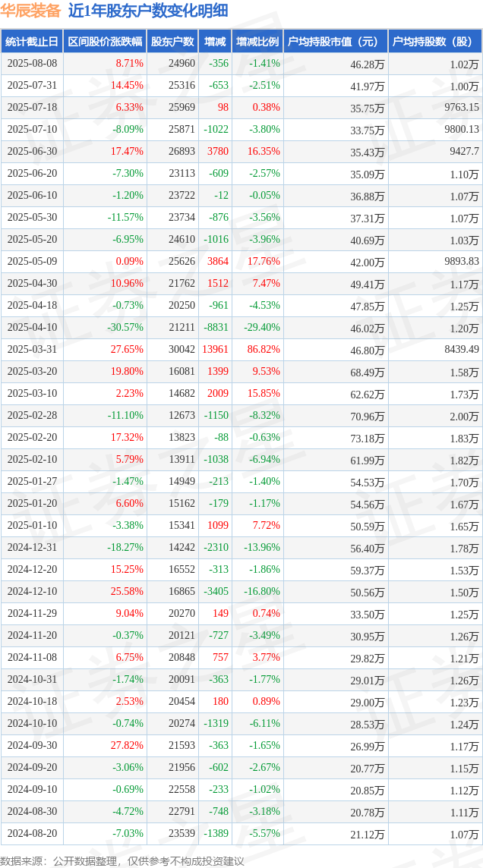
Task: Click the 8439.49 average shares cell
Action: pyautogui.click(x=461, y=350)
